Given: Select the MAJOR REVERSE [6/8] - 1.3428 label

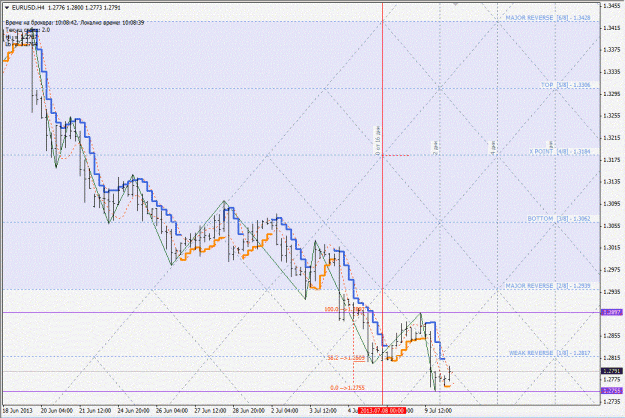Looking at the screenshot, I should pos(548,18).
